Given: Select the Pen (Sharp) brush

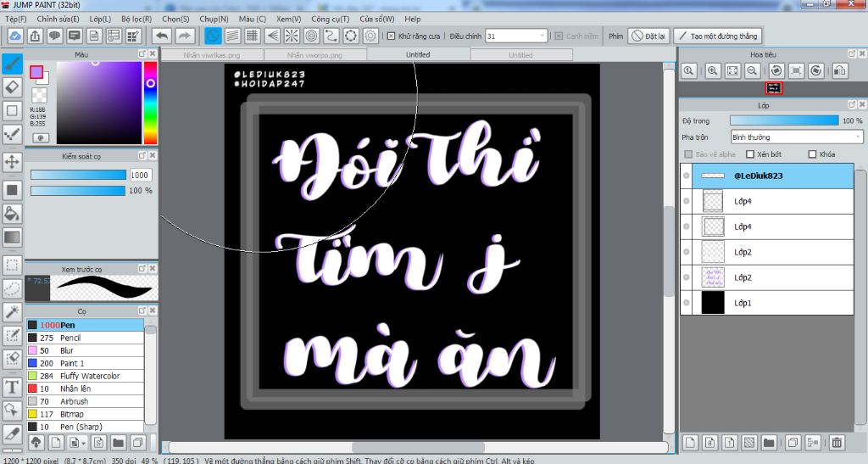Looking at the screenshot, I should click(86, 427).
